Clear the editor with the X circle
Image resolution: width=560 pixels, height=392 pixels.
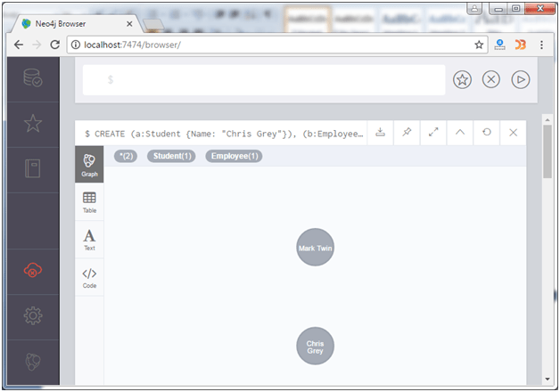(x=491, y=79)
